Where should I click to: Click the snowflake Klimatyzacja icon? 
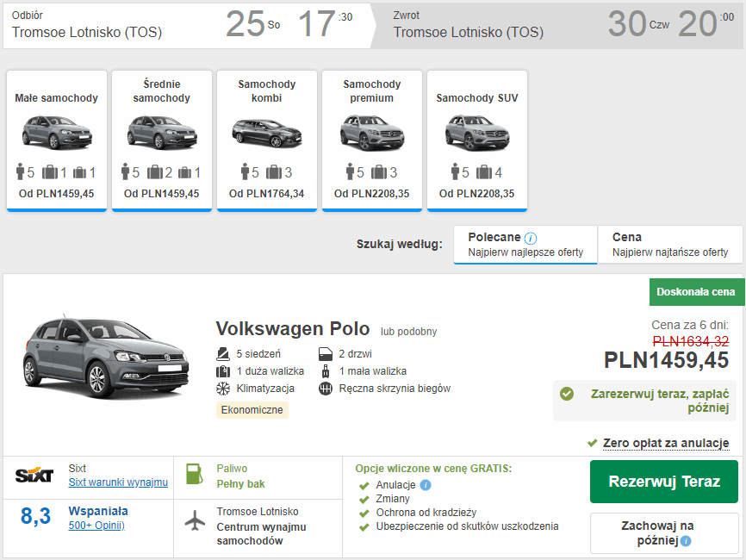(x=223, y=389)
